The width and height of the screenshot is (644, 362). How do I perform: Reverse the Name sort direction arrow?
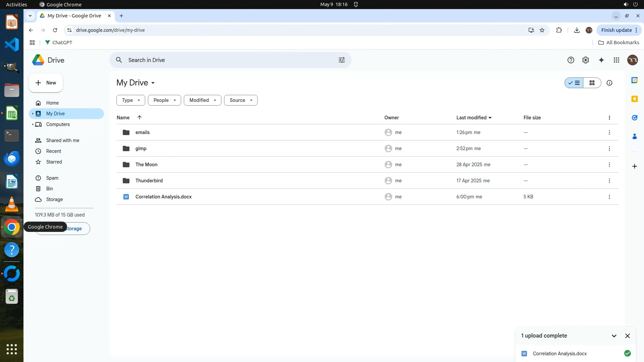click(140, 117)
